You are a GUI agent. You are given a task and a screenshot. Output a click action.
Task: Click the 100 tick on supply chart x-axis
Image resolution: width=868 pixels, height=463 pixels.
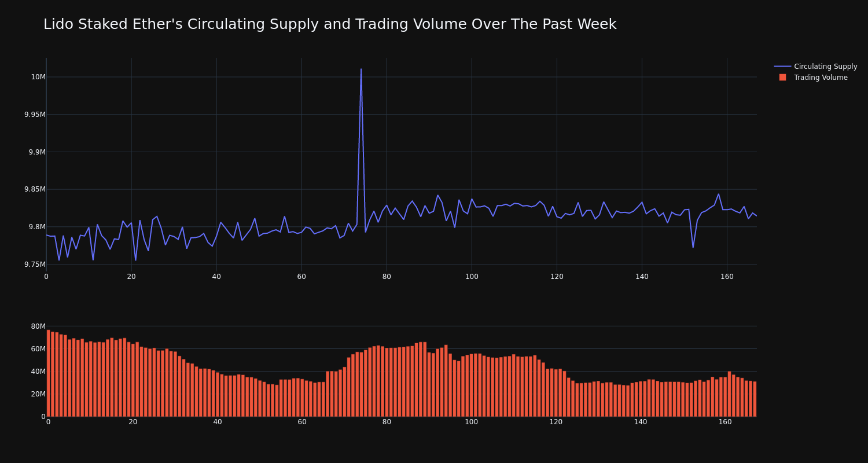click(472, 277)
